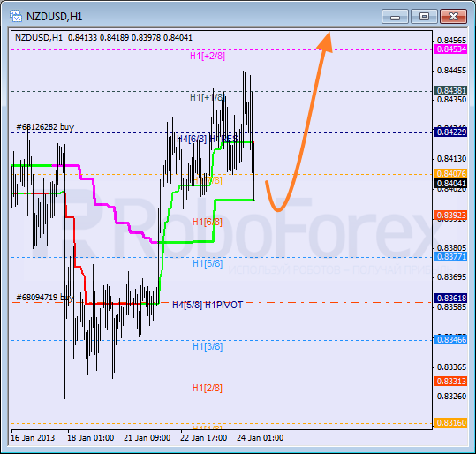Click the NZDUSD chart window icon
476x454 pixels.
tap(16, 16)
